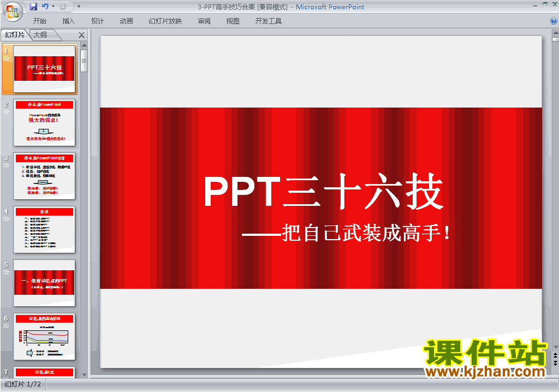Select the 幻灯片 pane tab
Viewport: 559px width, 392px height.
[15, 34]
